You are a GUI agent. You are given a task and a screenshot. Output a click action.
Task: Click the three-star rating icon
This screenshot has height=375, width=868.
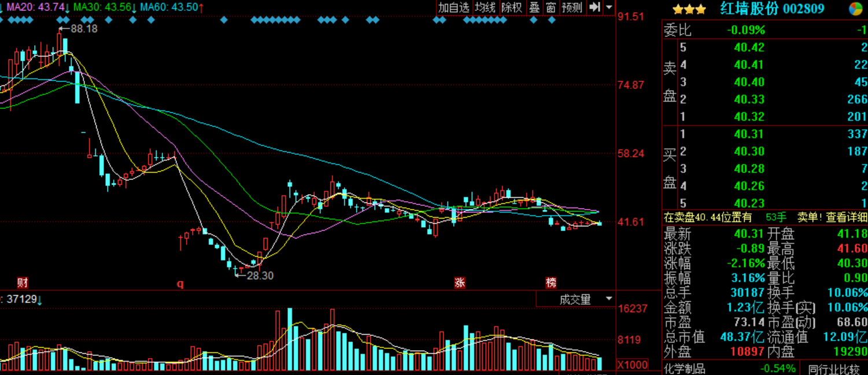pos(689,9)
